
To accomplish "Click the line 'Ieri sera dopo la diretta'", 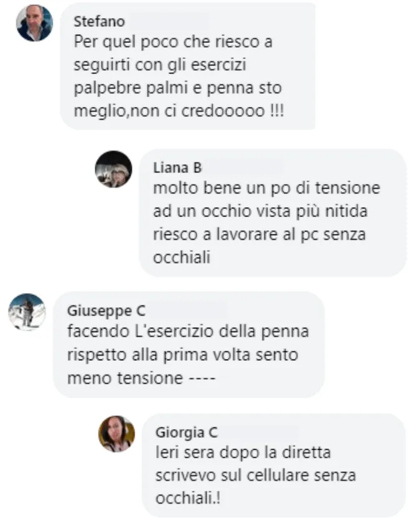I will 243,453.
